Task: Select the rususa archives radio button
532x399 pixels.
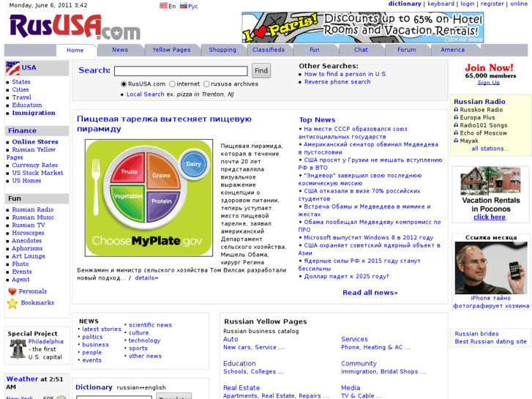Action: tap(206, 84)
